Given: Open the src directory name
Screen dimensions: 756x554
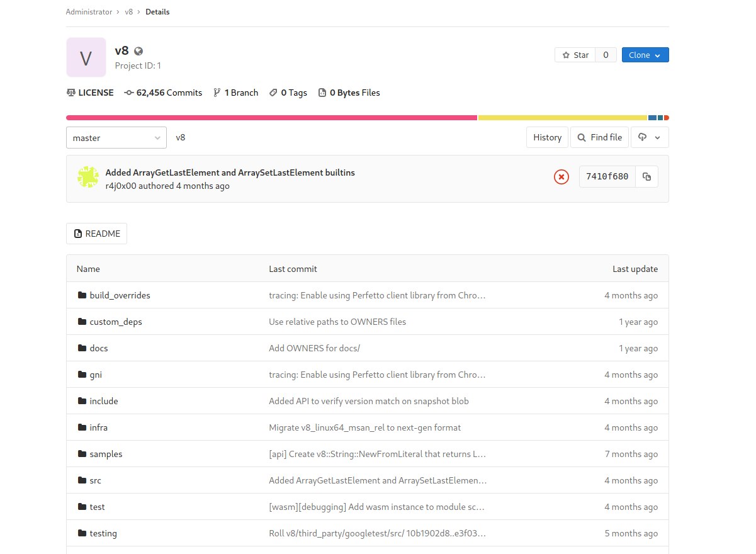Looking at the screenshot, I should click(x=95, y=480).
